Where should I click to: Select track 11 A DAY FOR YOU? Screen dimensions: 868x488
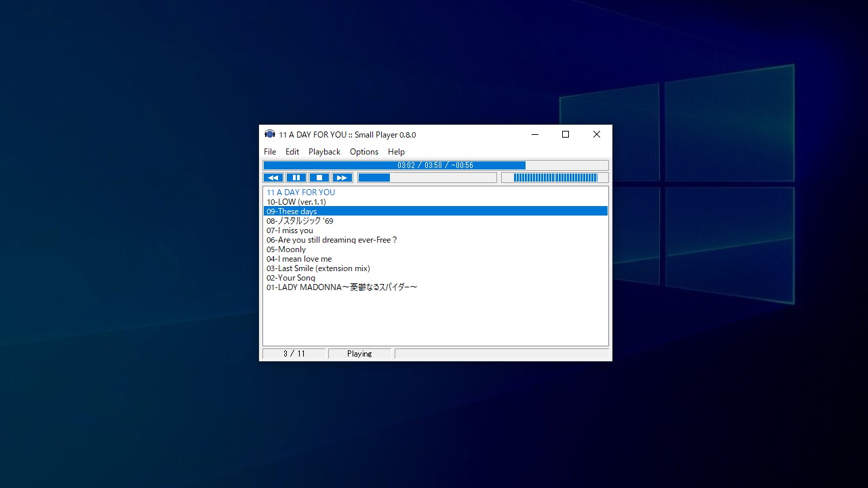point(435,192)
